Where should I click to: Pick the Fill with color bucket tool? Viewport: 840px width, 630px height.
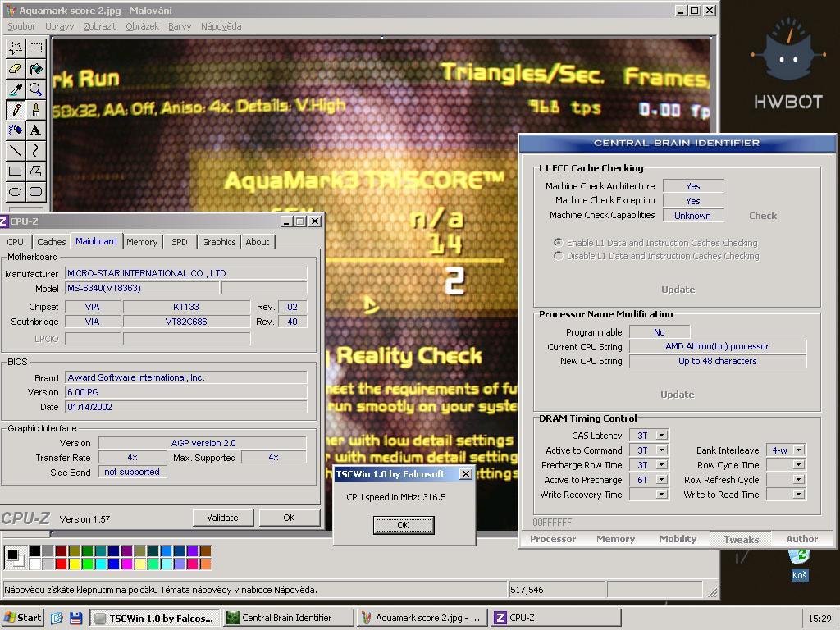click(36, 69)
